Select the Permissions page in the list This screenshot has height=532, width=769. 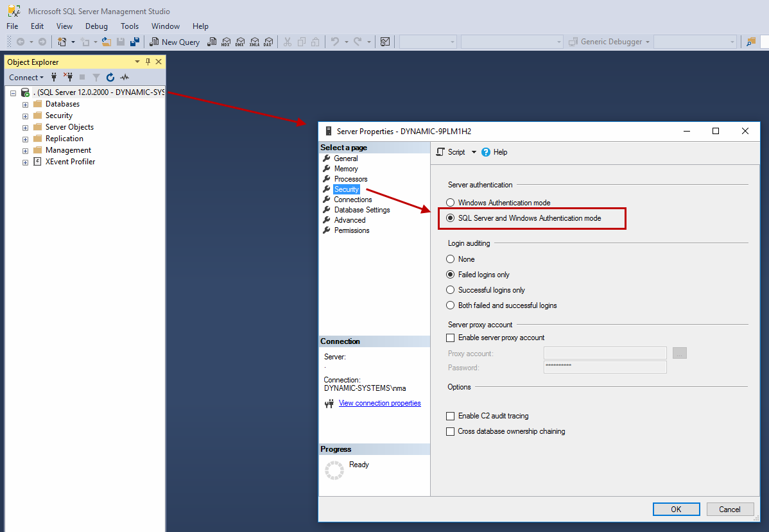pos(351,230)
